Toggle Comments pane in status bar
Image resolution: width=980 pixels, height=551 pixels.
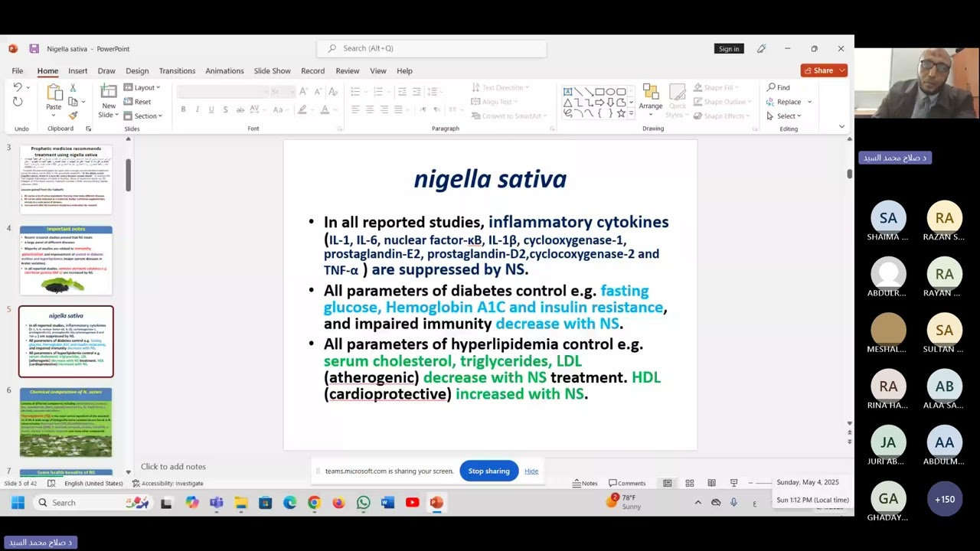coord(627,483)
